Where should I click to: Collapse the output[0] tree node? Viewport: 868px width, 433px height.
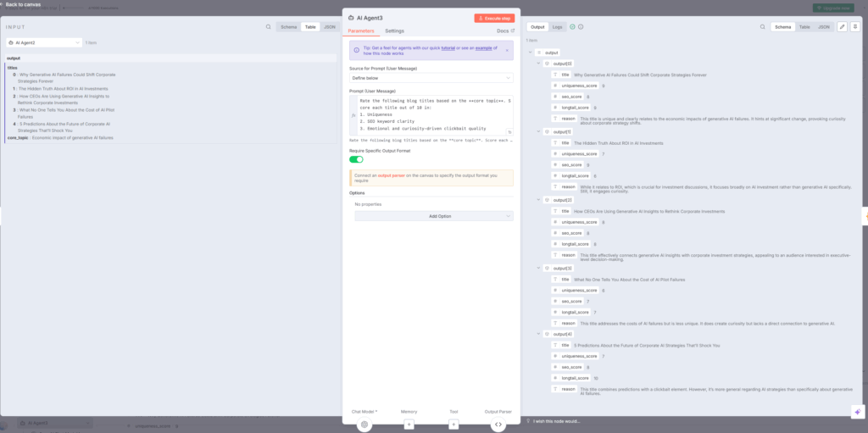(539, 64)
